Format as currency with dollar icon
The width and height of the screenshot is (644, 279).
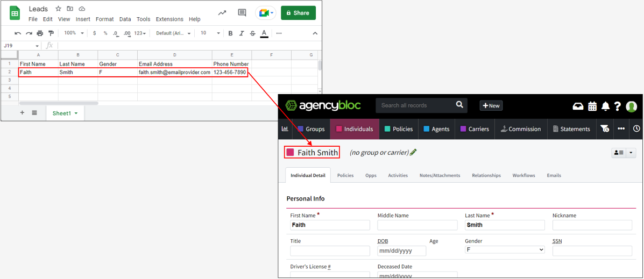point(95,33)
